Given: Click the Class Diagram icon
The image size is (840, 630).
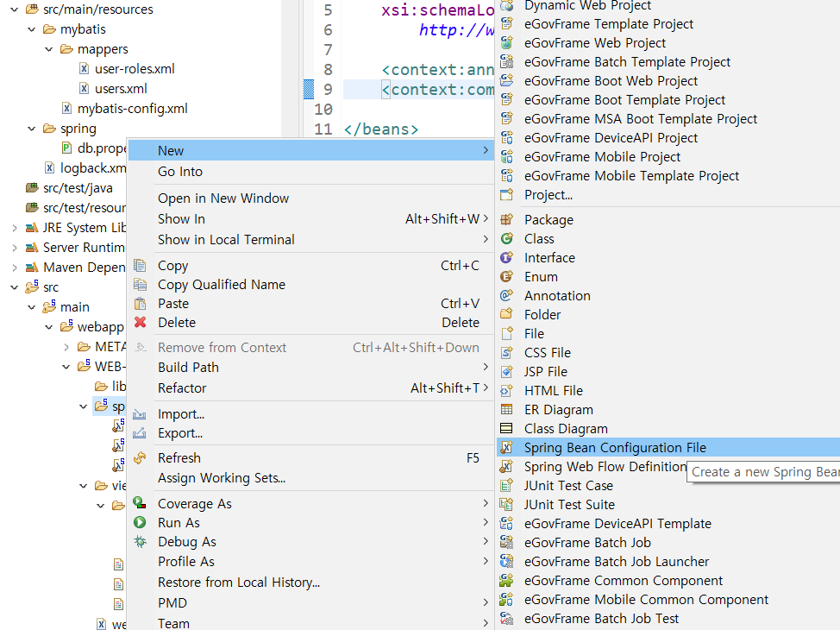Looking at the screenshot, I should click(x=506, y=428).
